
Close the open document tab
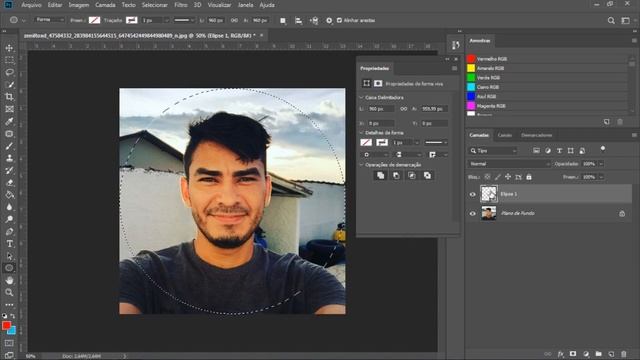pyautogui.click(x=262, y=36)
